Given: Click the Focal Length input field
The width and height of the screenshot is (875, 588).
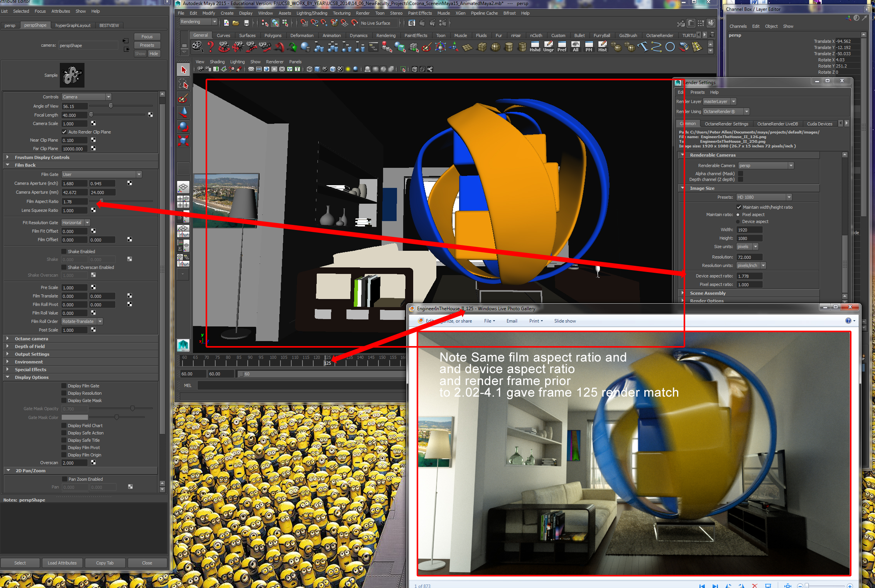Looking at the screenshot, I should coord(74,115).
